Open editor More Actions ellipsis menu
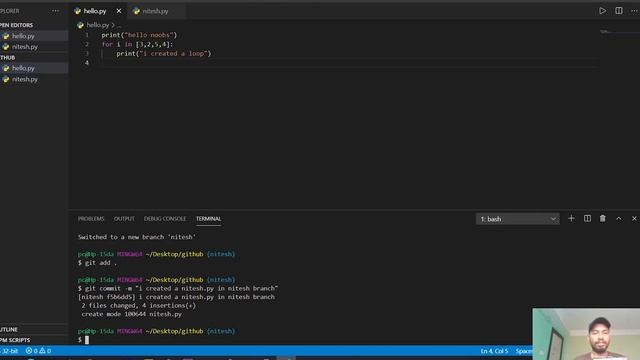Image resolution: width=640 pixels, height=360 pixels. [634, 11]
